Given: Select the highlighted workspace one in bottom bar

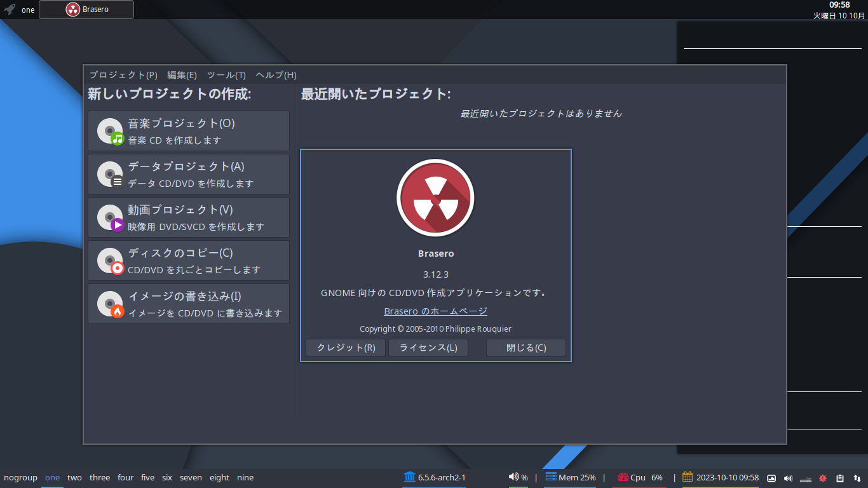Looking at the screenshot, I should 52,477.
